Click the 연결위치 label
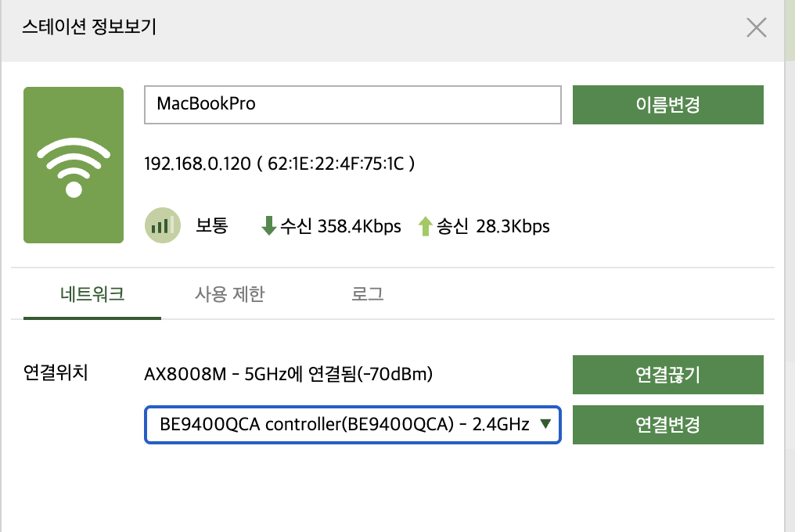This screenshot has height=532, width=795. [x=56, y=372]
